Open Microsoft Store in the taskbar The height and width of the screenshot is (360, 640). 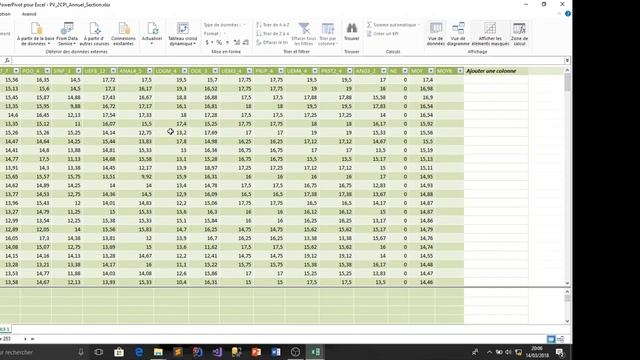[x=119, y=352]
